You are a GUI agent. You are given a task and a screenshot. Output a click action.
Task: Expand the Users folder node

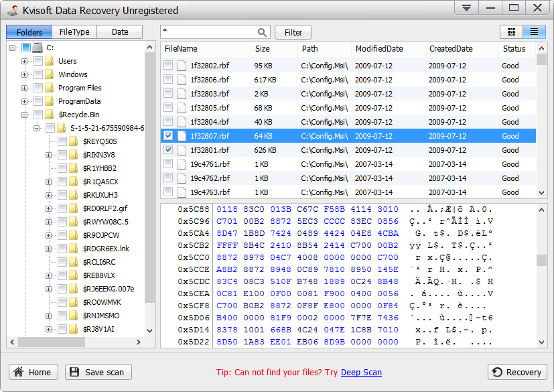coord(24,61)
